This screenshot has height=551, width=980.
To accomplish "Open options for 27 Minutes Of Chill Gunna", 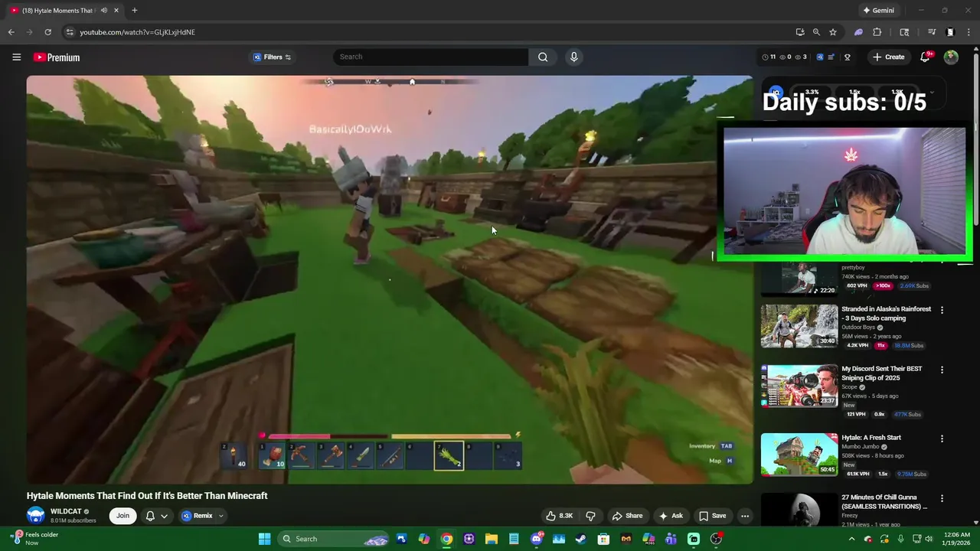I will click(942, 498).
